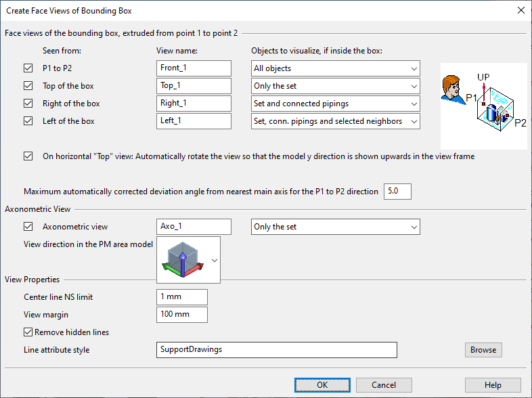Click the bounding box P1 to P2 illustration
Viewport: 532px width, 398px height.
(x=483, y=106)
